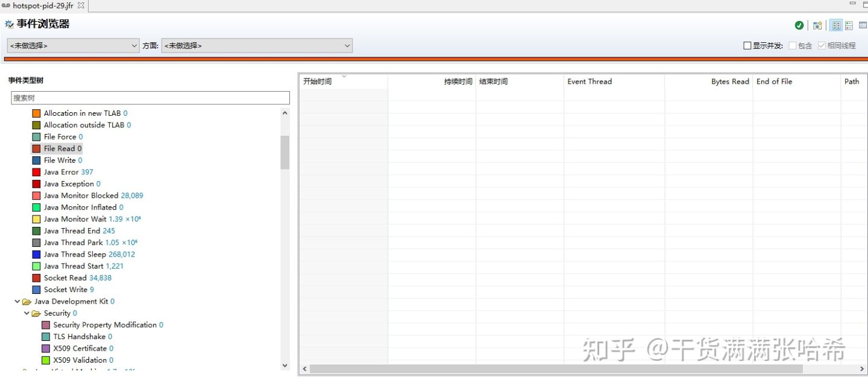Click the 事件浏览器 panel icon
868x385 pixels.
pos(8,24)
